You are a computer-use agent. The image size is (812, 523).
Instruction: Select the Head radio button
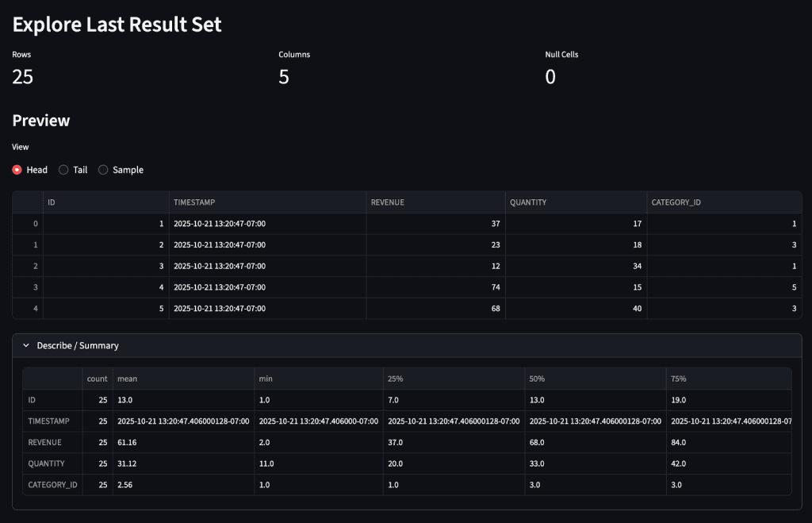[17, 170]
